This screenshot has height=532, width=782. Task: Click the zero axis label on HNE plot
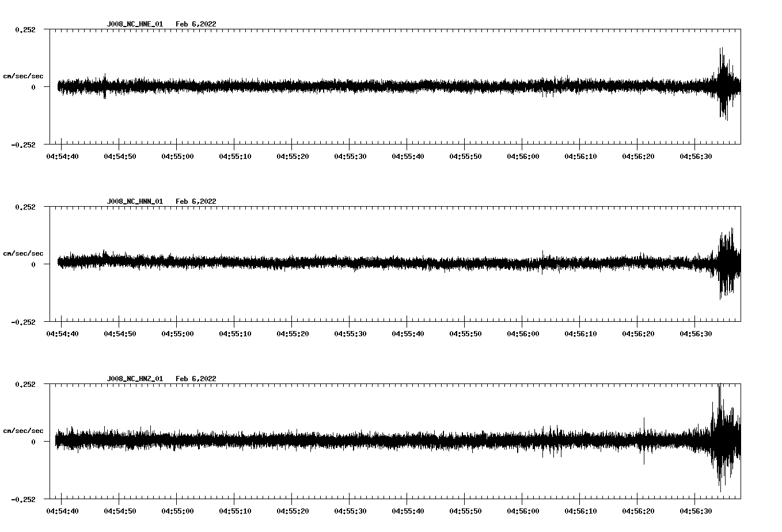pyautogui.click(x=33, y=87)
